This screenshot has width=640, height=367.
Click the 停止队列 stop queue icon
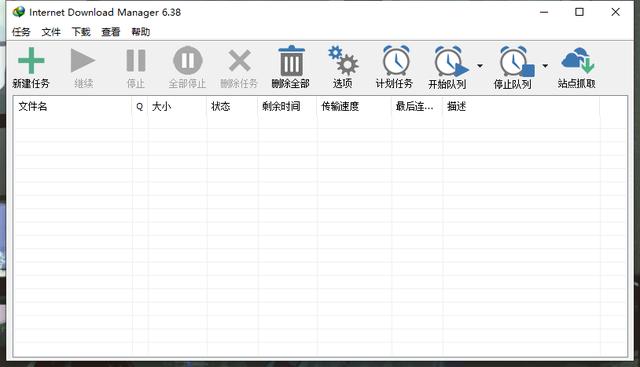point(516,61)
